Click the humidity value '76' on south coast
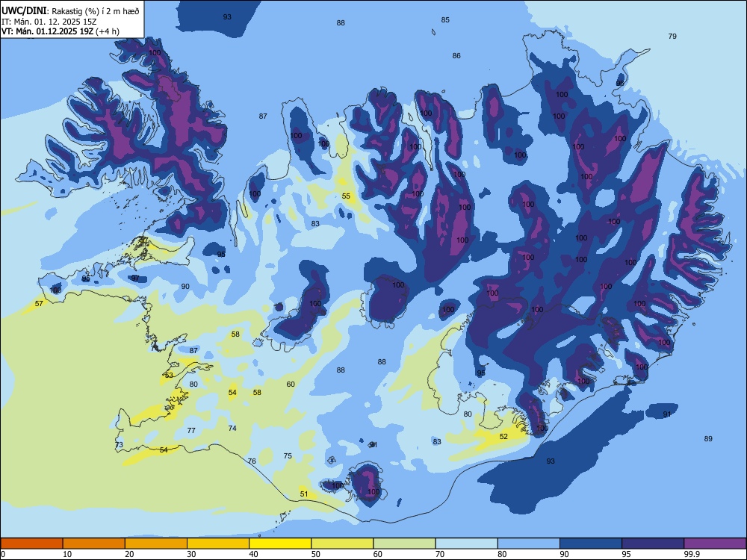 (252, 461)
